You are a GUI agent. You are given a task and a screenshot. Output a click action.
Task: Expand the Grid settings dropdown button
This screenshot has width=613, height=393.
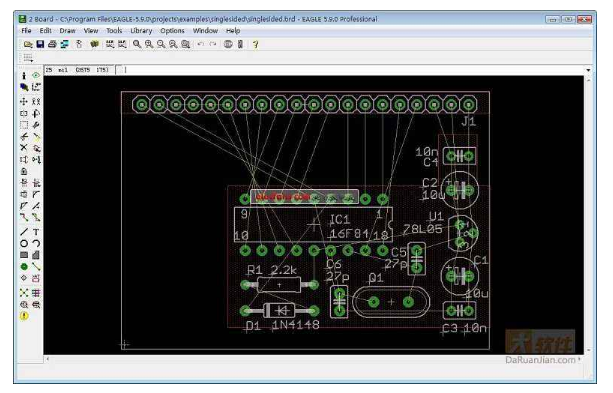pyautogui.click(x=28, y=59)
